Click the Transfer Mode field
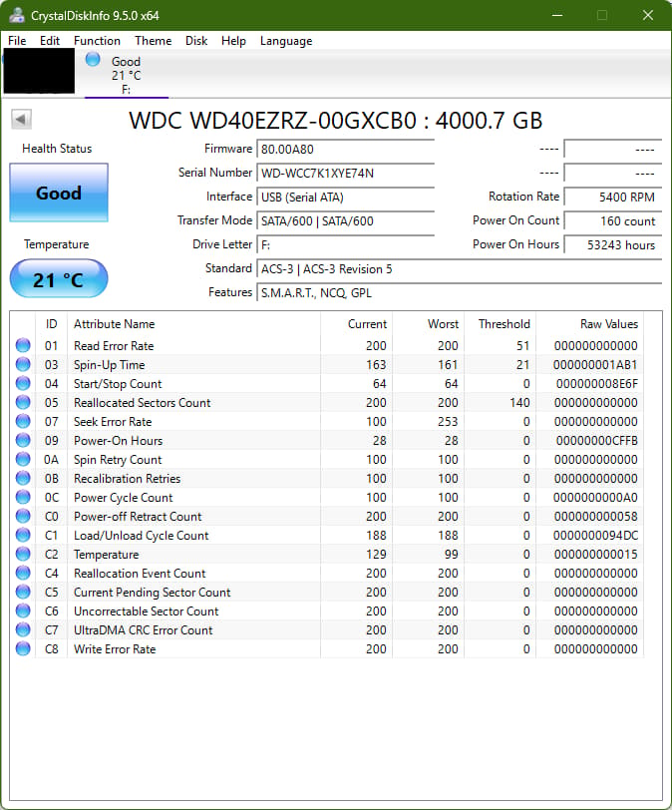The width and height of the screenshot is (672, 810). click(x=345, y=221)
